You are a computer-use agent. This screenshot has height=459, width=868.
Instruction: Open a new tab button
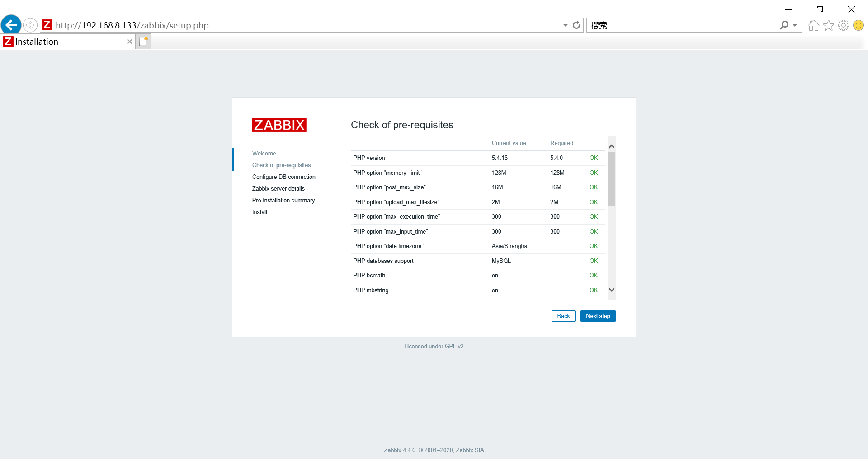pyautogui.click(x=143, y=42)
